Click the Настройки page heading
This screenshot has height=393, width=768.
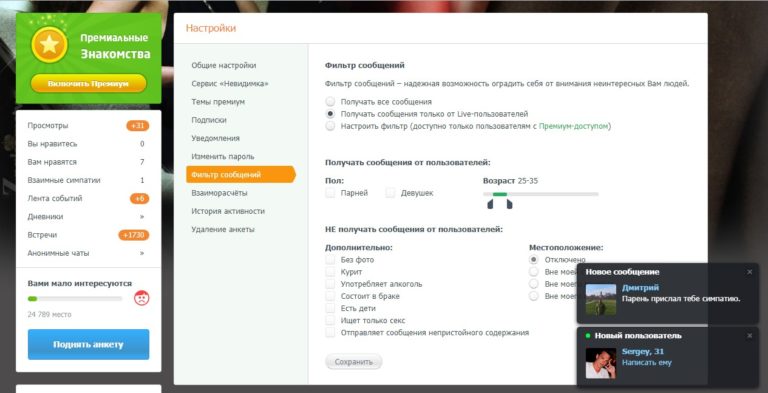tap(211, 28)
